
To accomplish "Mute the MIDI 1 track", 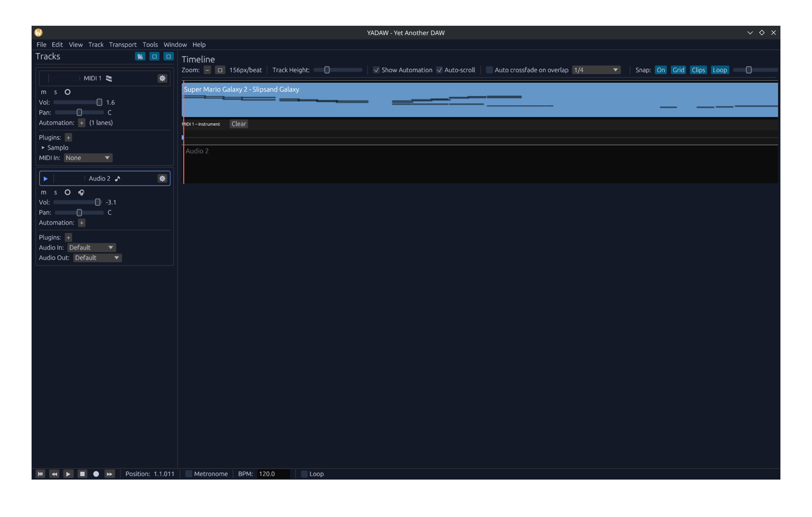I will click(x=44, y=92).
